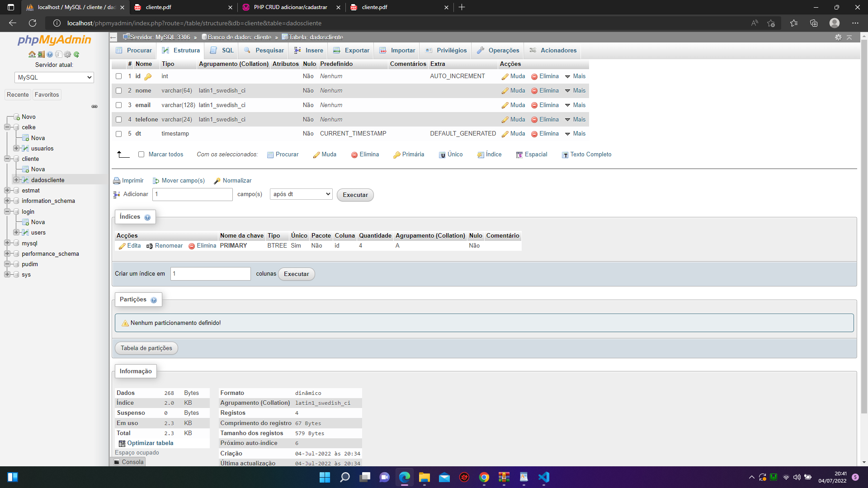Go to phpMyAdmin home icon
This screenshot has width=868, height=488.
32,54
